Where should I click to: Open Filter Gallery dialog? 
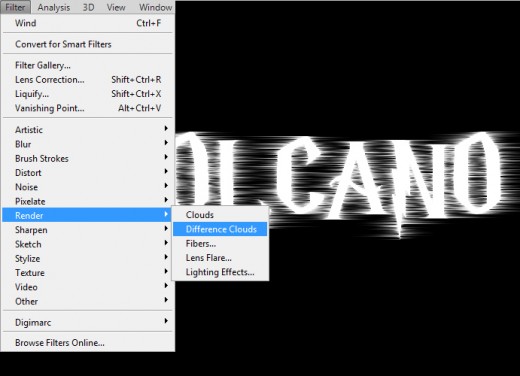88,65
